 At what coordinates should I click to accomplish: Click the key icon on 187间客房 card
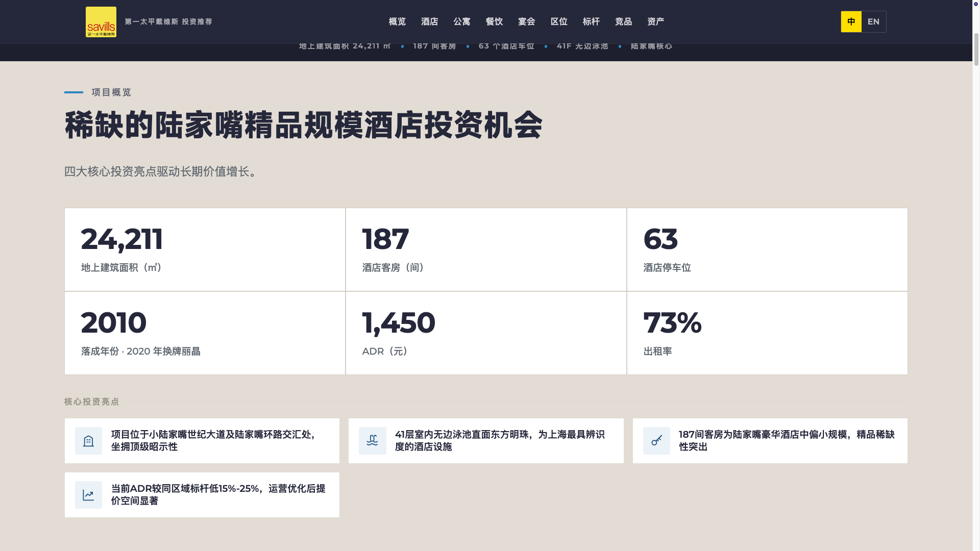click(x=656, y=441)
